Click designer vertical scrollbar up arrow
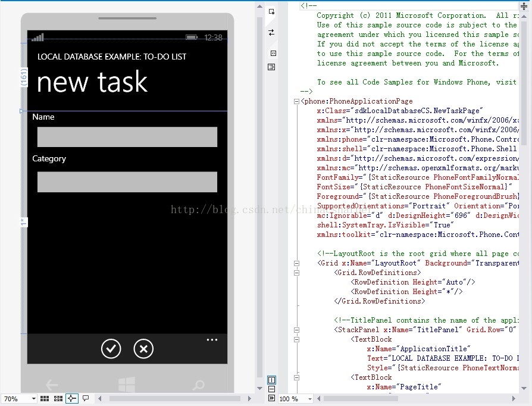The image size is (532, 406). pyautogui.click(x=259, y=7)
